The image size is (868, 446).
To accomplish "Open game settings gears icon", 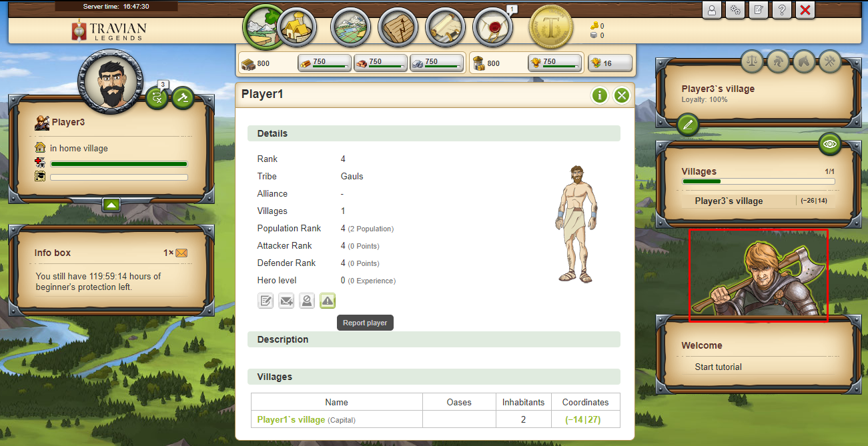I will (x=735, y=10).
